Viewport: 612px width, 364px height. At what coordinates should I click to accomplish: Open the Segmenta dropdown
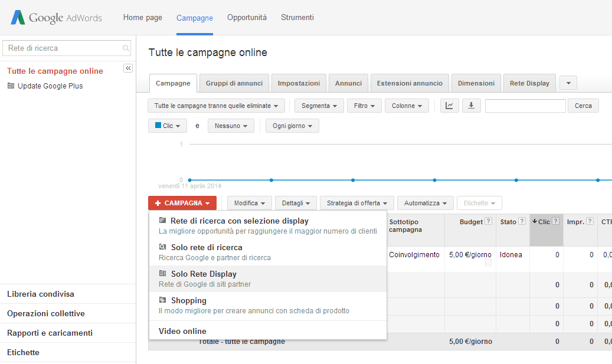click(319, 106)
